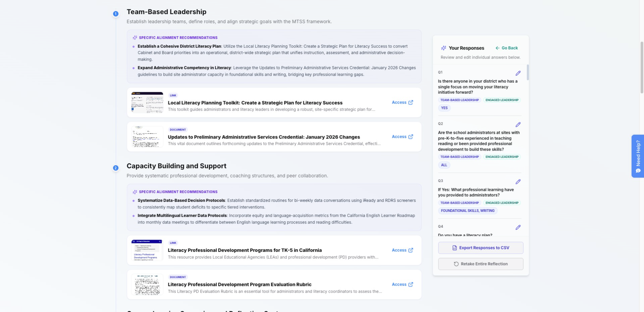
Task: Edit the Q2 answer with pencil icon
Action: pyautogui.click(x=518, y=125)
